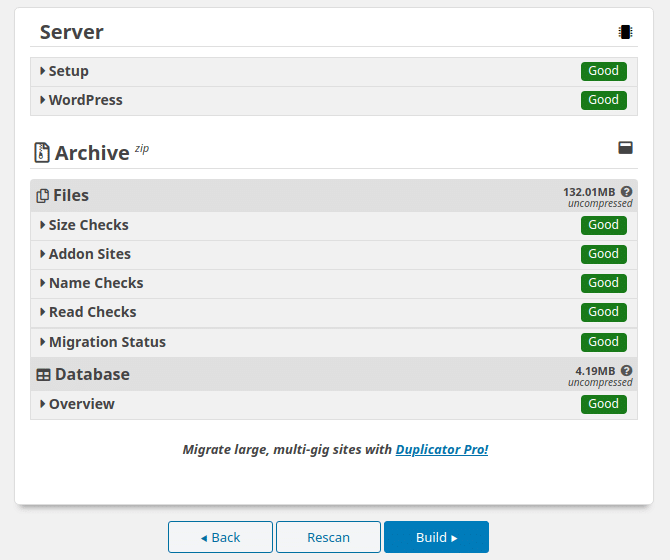
Task: Click the help icon beside 4.19MB
Action: tap(626, 370)
